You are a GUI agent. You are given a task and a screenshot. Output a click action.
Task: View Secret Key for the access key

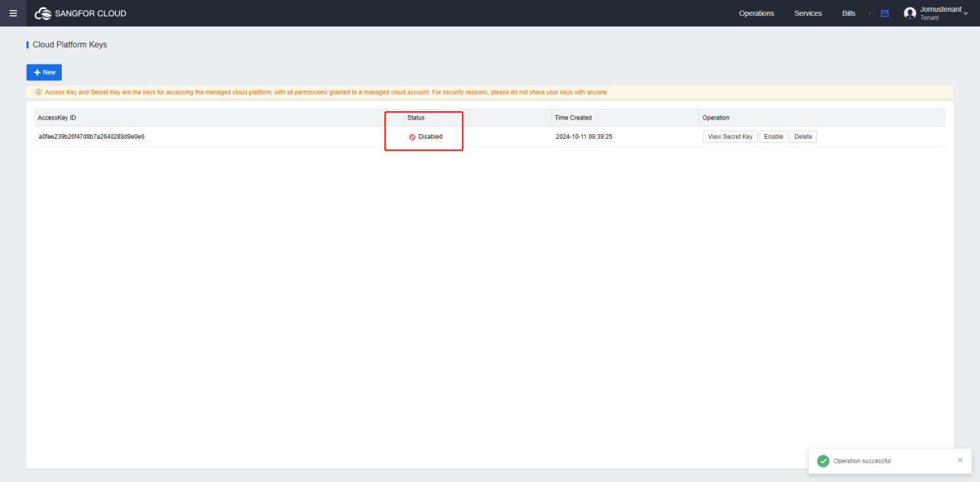(730, 137)
